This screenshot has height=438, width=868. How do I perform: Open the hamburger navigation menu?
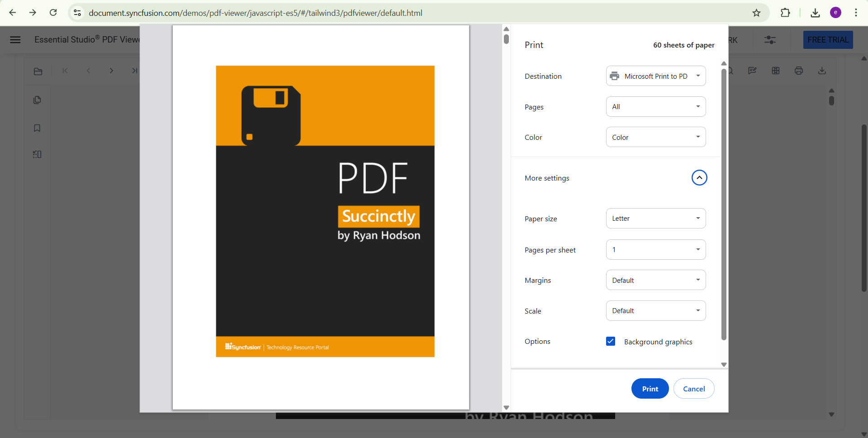pyautogui.click(x=15, y=40)
